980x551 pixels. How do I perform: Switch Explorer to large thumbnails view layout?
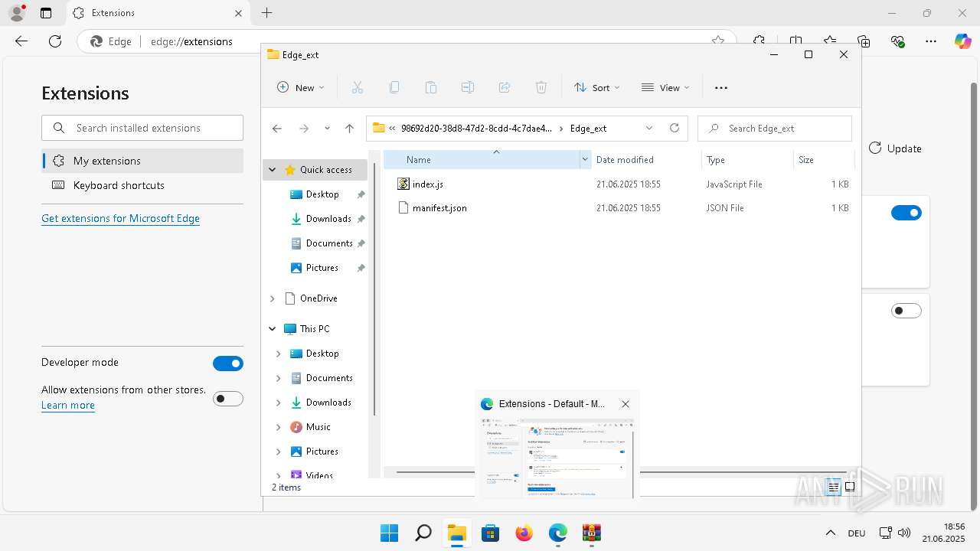tap(850, 487)
